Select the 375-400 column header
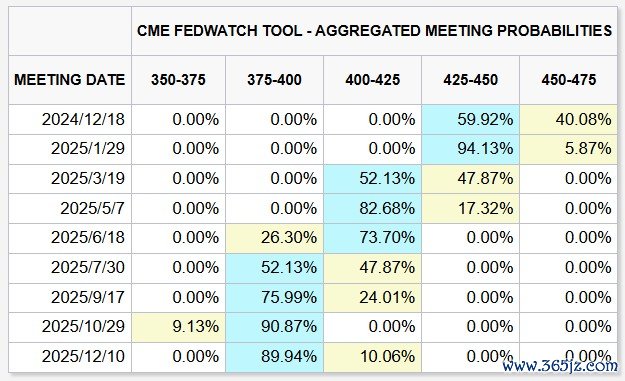The image size is (625, 381). pyautogui.click(x=274, y=80)
